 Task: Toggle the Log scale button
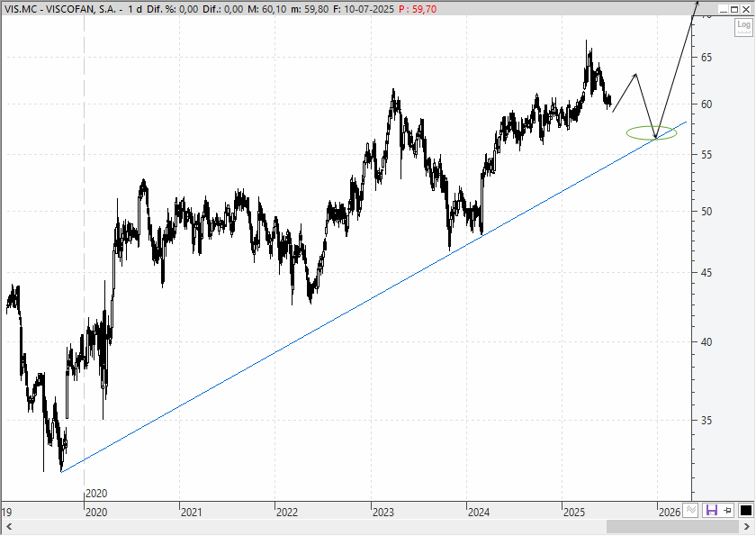pos(743,26)
